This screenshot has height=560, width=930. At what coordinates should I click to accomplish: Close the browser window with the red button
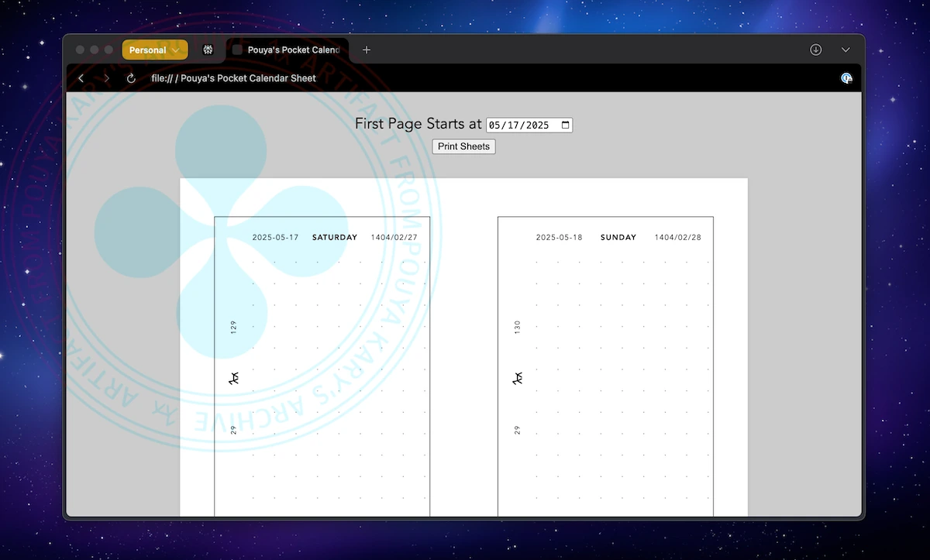[80, 50]
